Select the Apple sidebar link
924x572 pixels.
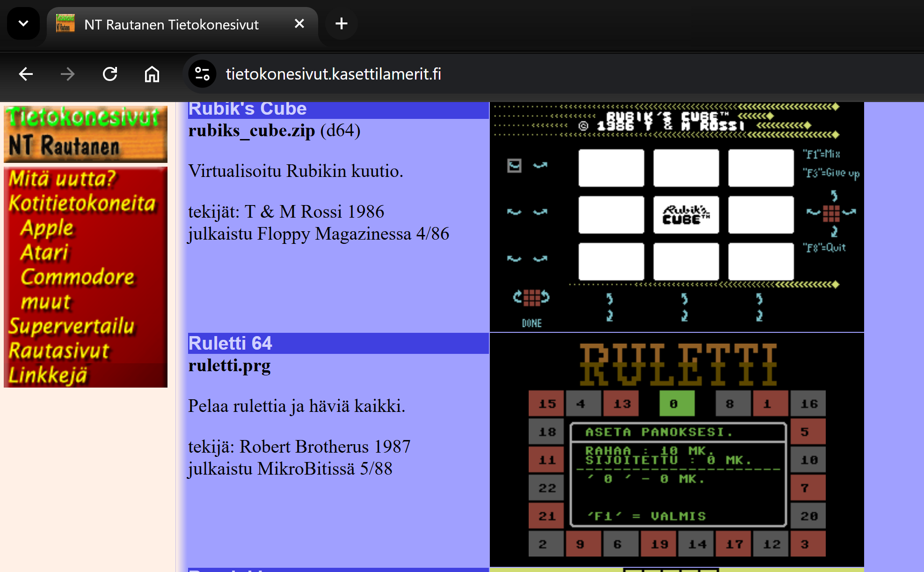47,228
